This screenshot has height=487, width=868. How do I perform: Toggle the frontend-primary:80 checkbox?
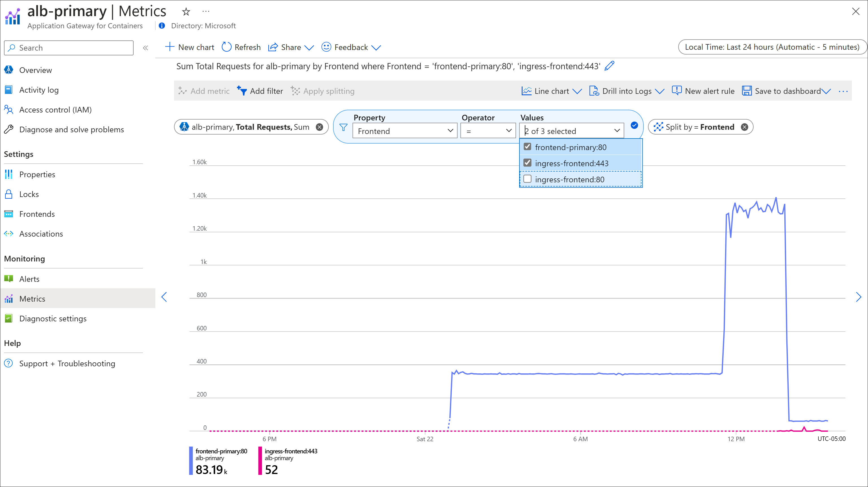point(528,146)
